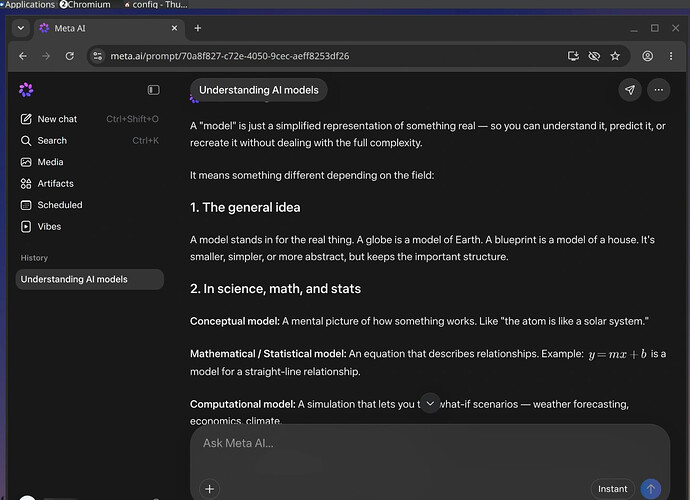Open the three-dot conversation options menu

(x=658, y=90)
